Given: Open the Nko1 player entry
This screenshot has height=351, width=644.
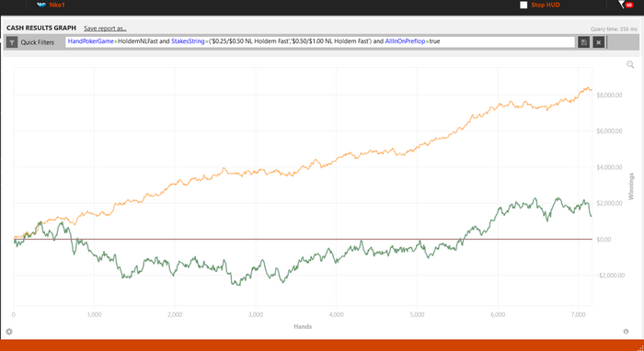Looking at the screenshot, I should click(x=51, y=5).
